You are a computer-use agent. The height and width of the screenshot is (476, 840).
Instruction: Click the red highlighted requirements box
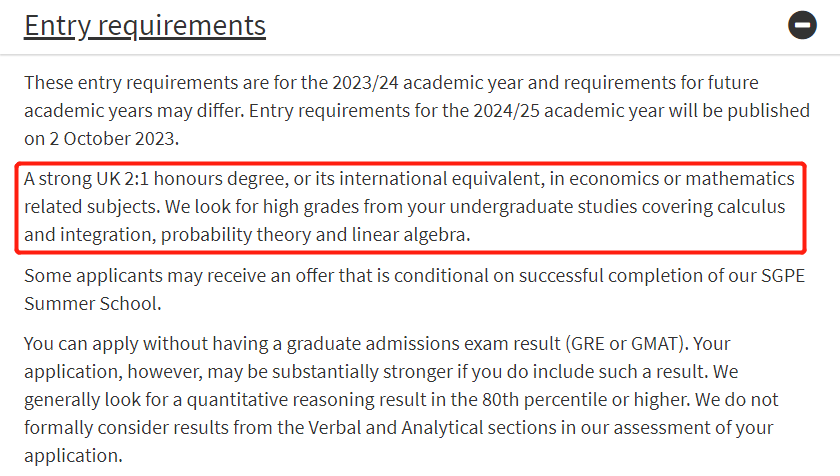tap(410, 207)
